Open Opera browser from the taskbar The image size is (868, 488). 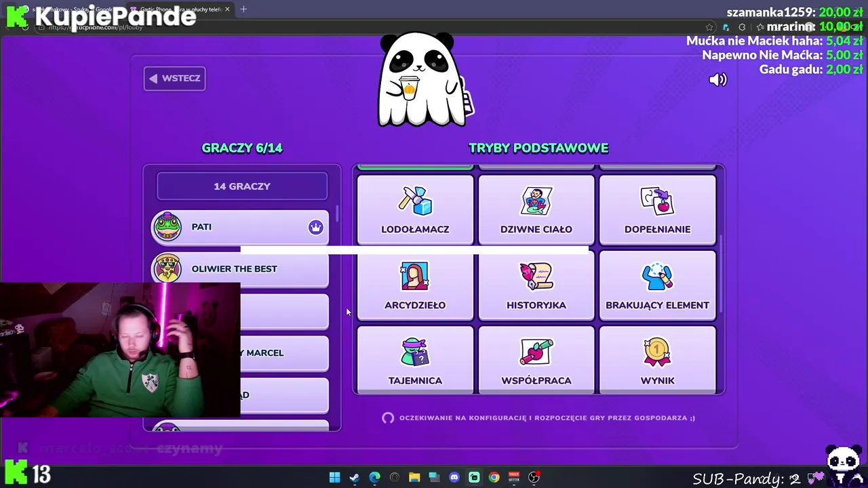(x=395, y=477)
